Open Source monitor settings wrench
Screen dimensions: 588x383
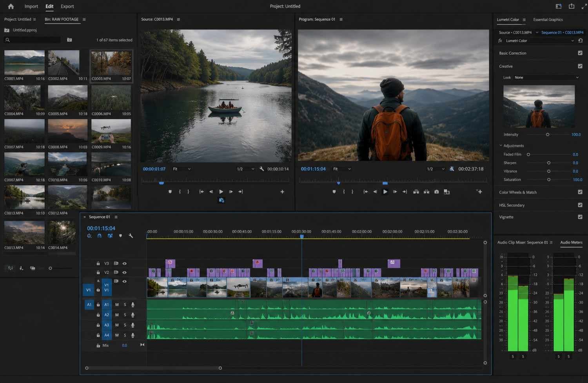pyautogui.click(x=262, y=169)
